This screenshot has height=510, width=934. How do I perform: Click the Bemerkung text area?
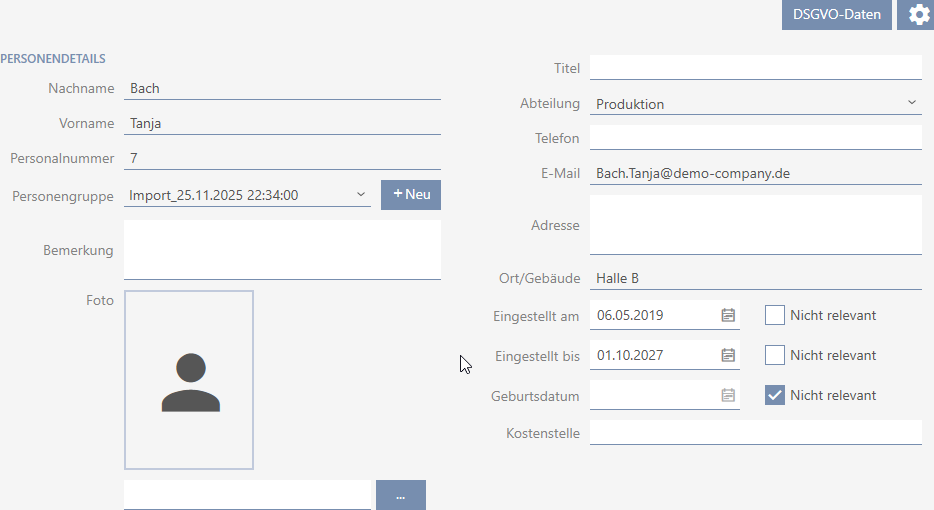click(282, 250)
